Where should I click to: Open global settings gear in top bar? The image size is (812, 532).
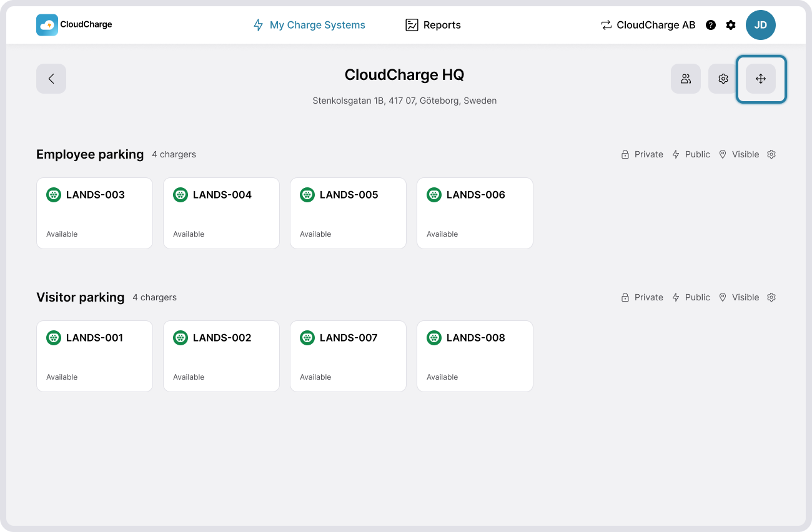[x=731, y=25]
